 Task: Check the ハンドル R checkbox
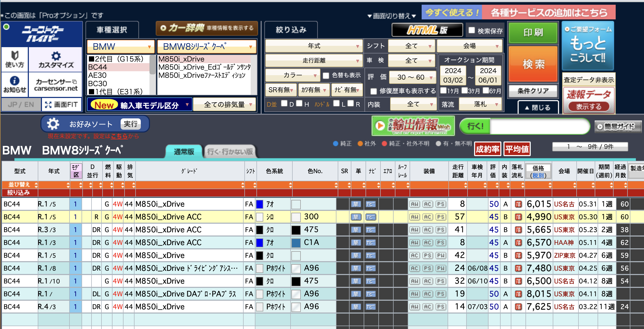[x=351, y=103]
